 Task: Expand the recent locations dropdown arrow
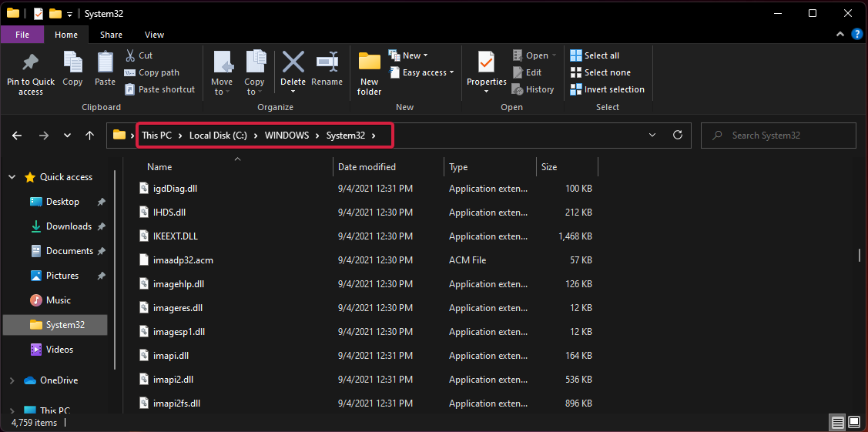tap(67, 135)
